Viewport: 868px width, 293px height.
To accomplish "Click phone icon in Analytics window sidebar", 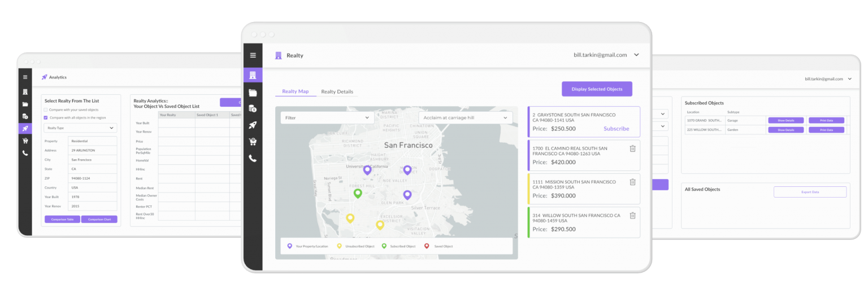I will click(25, 153).
